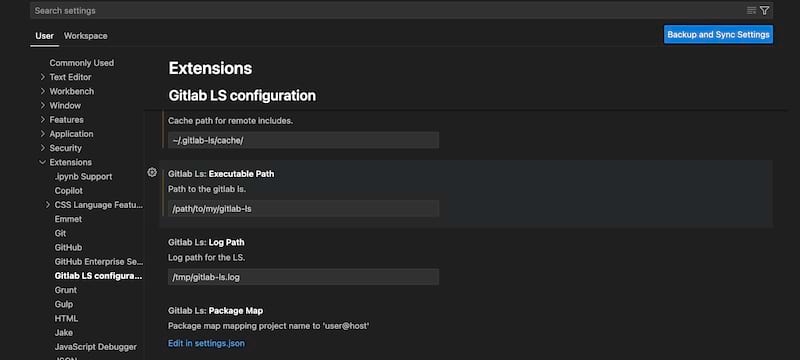
Task: Switch to the Workspace tab
Action: coord(86,36)
